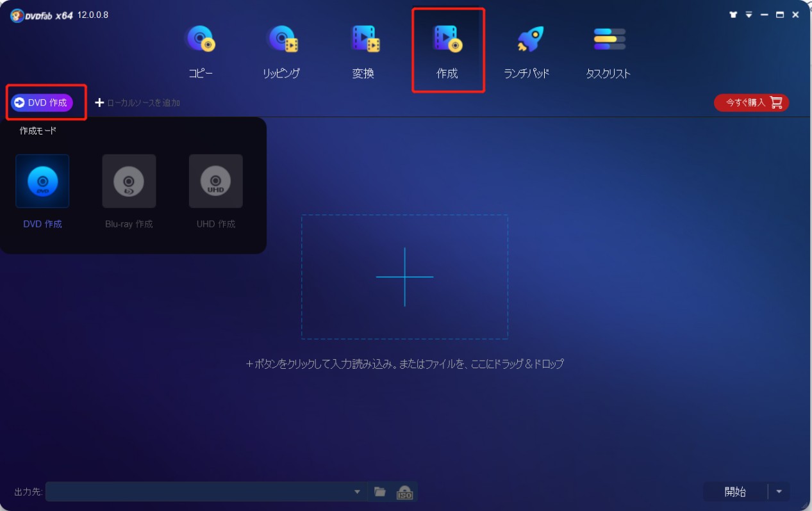Screen dimensions: 812x511
Task: Click the DVDFab logo icon
Action: pos(17,15)
